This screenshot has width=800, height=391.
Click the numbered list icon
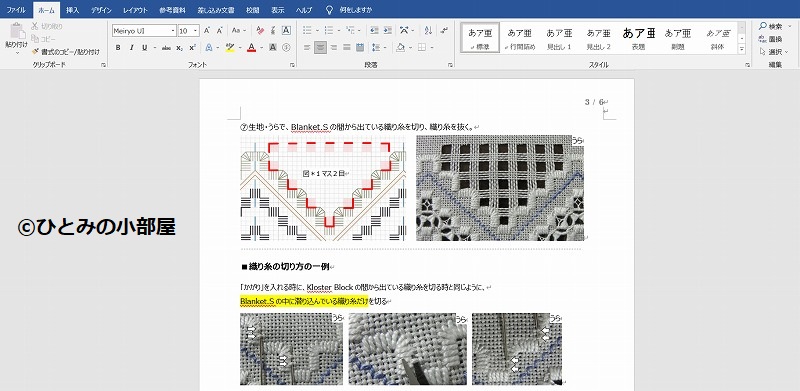coord(329,31)
